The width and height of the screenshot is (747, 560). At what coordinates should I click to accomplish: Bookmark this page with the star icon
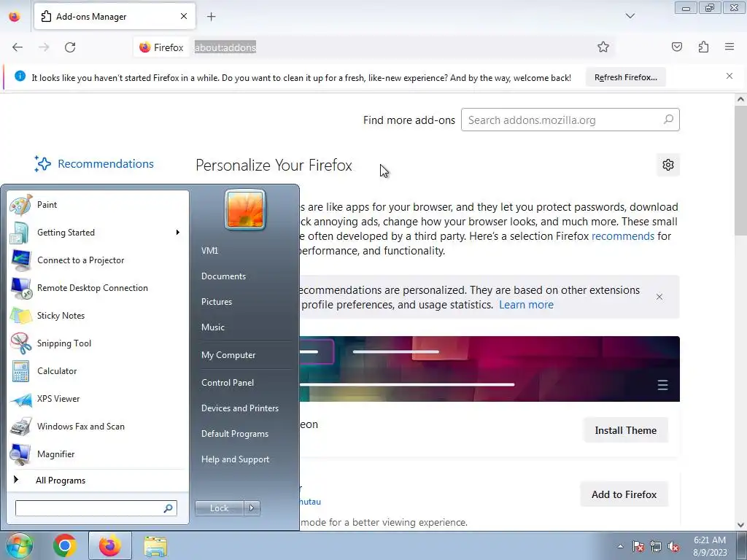click(603, 47)
